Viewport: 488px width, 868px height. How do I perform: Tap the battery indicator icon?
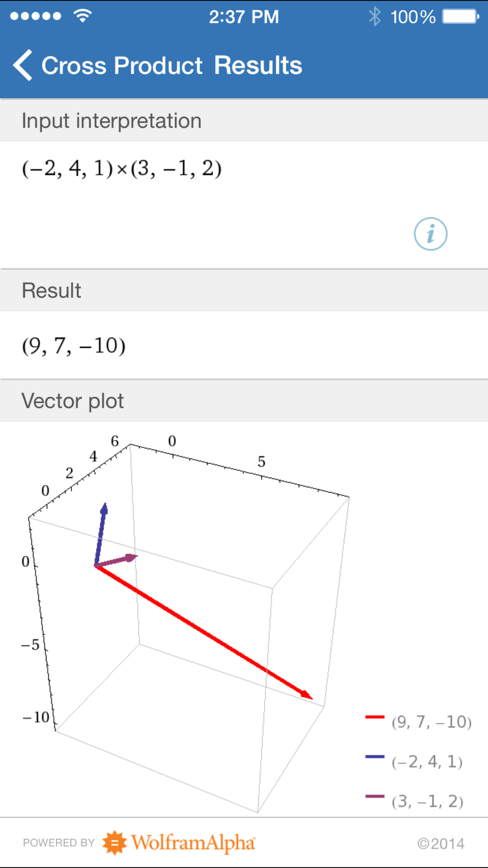(461, 17)
